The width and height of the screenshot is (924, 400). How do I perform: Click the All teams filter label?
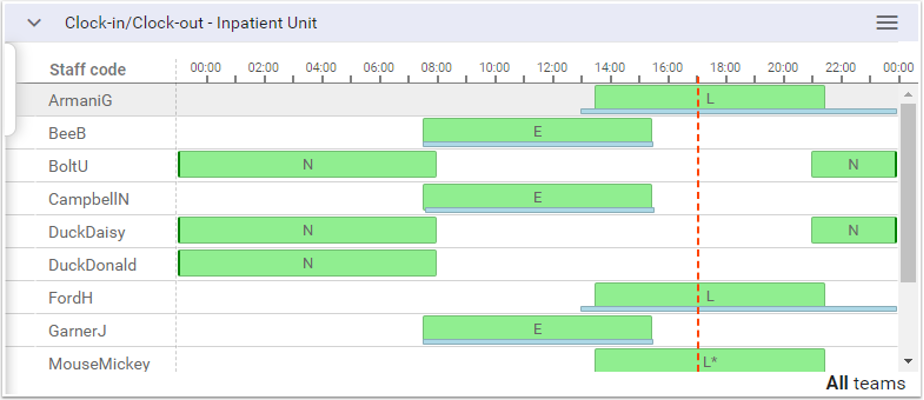coord(865,383)
